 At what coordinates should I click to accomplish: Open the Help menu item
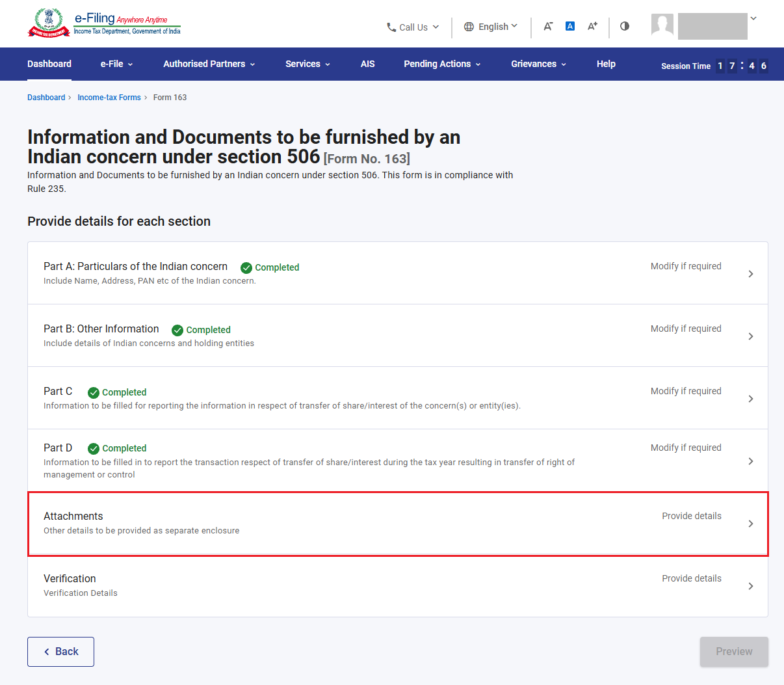click(606, 64)
